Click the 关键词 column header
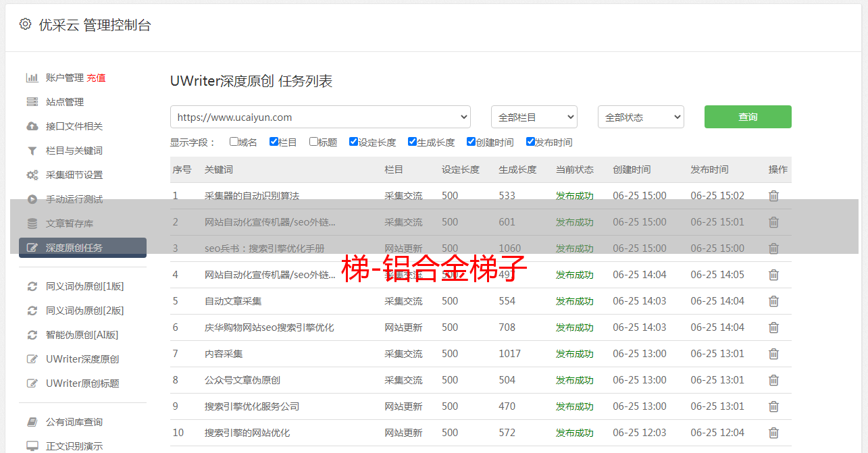This screenshot has width=868, height=453. 219,169
